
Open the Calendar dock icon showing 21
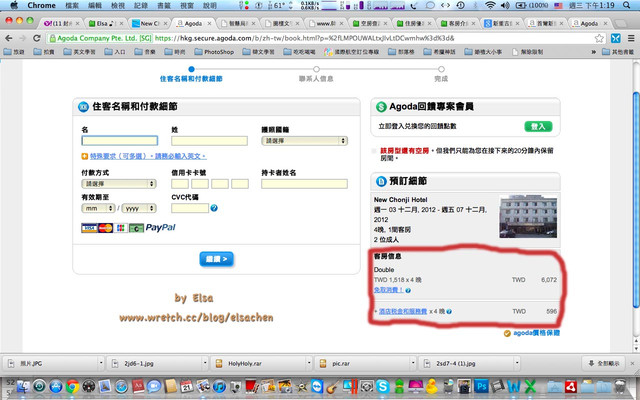coord(187,386)
